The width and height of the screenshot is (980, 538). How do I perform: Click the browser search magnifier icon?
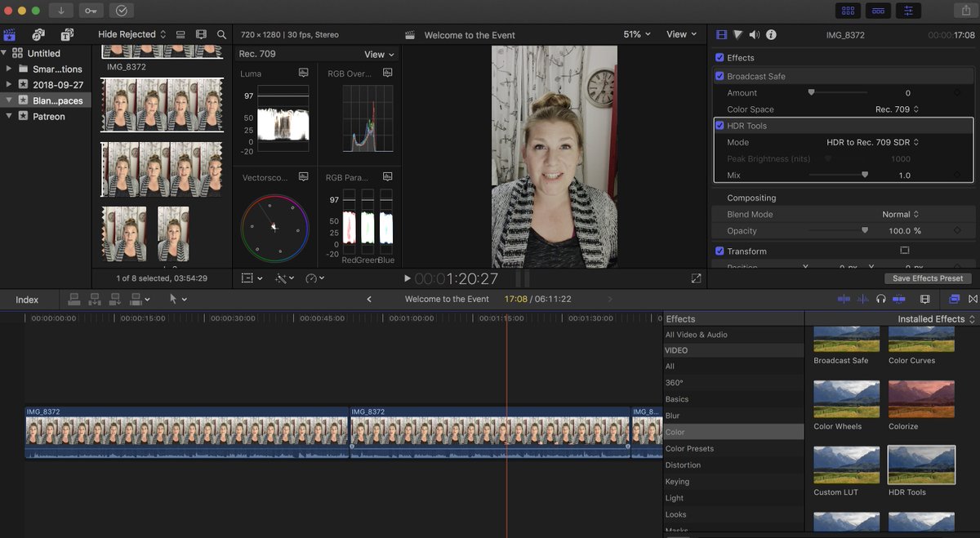pyautogui.click(x=221, y=34)
